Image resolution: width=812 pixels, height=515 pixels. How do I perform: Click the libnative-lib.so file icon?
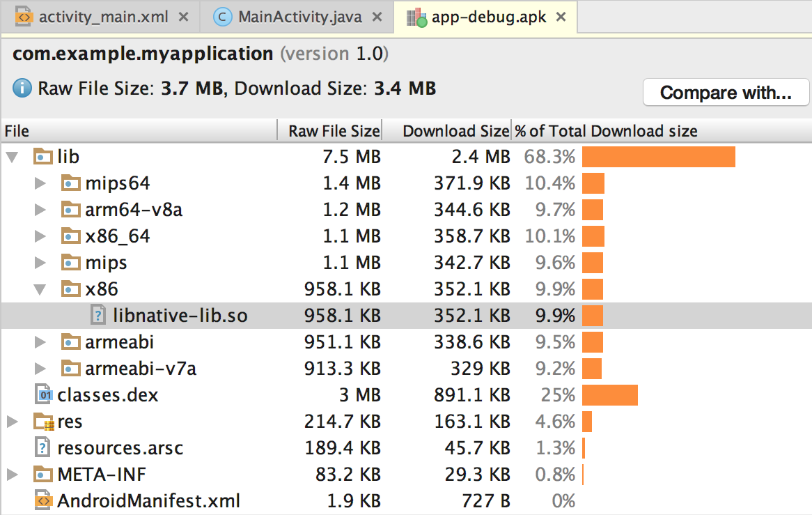pos(99,316)
